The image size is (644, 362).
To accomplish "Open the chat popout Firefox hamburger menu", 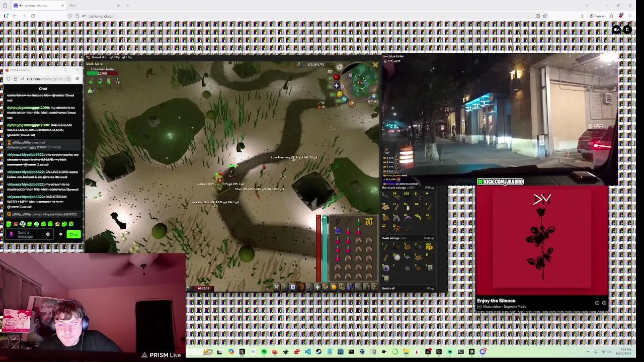I will [77, 79].
